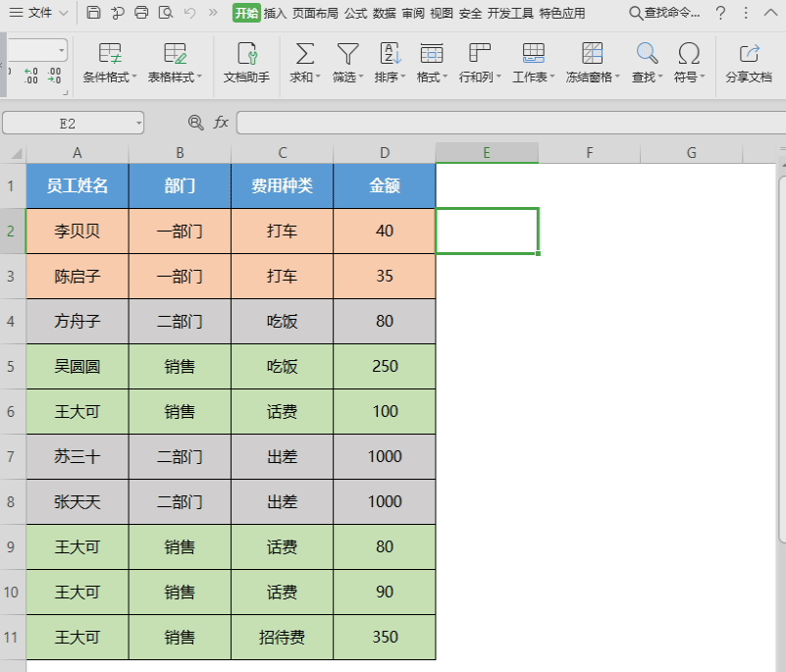Expand the 文件 dropdown arrow

point(64,13)
